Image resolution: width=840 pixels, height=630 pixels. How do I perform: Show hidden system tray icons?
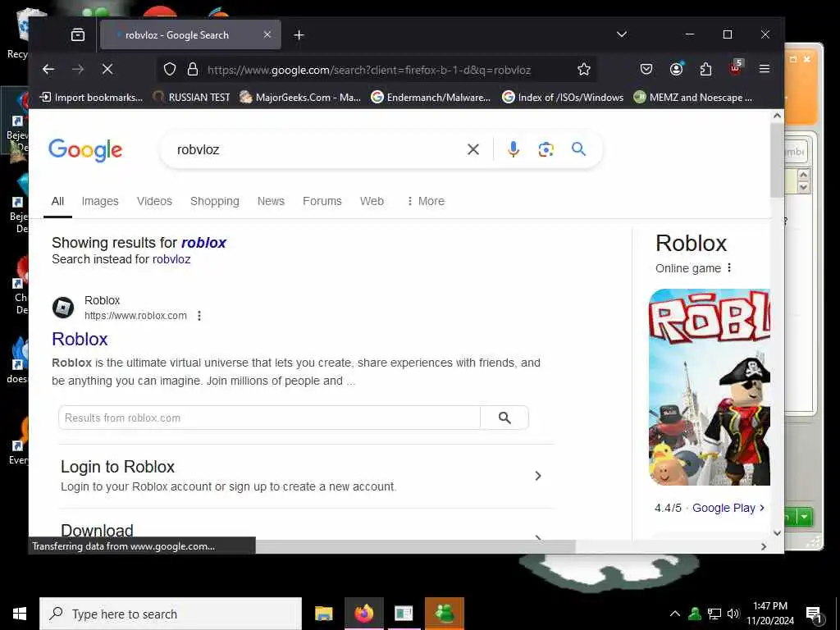(675, 614)
